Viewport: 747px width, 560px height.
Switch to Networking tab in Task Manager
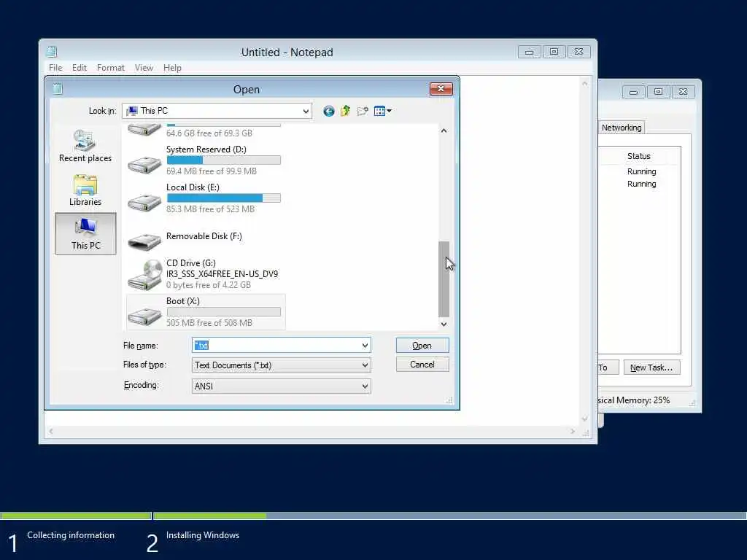pos(622,128)
